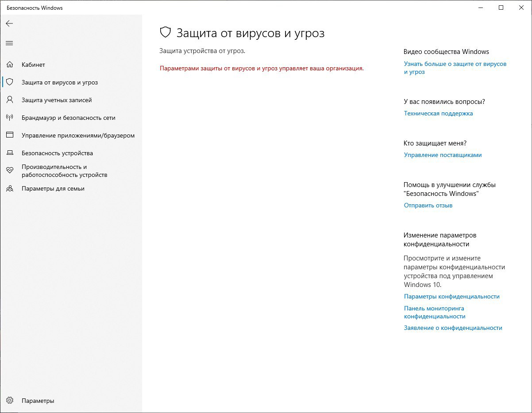The height and width of the screenshot is (413, 532).
Task: Click Защита устройства от угроз subtitle
Action: 202,51
